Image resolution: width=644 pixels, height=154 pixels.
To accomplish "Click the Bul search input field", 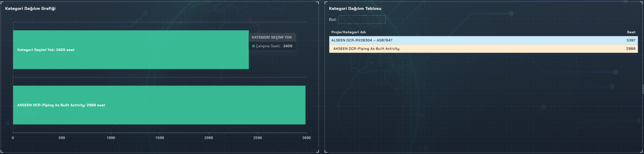I will (362, 19).
